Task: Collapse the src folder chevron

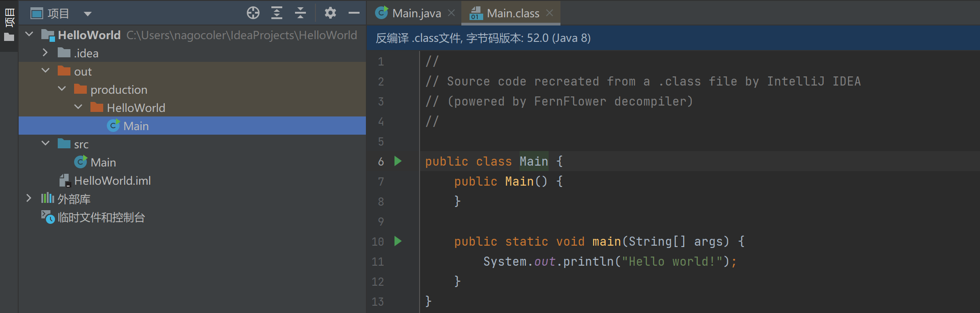Action: click(45, 144)
